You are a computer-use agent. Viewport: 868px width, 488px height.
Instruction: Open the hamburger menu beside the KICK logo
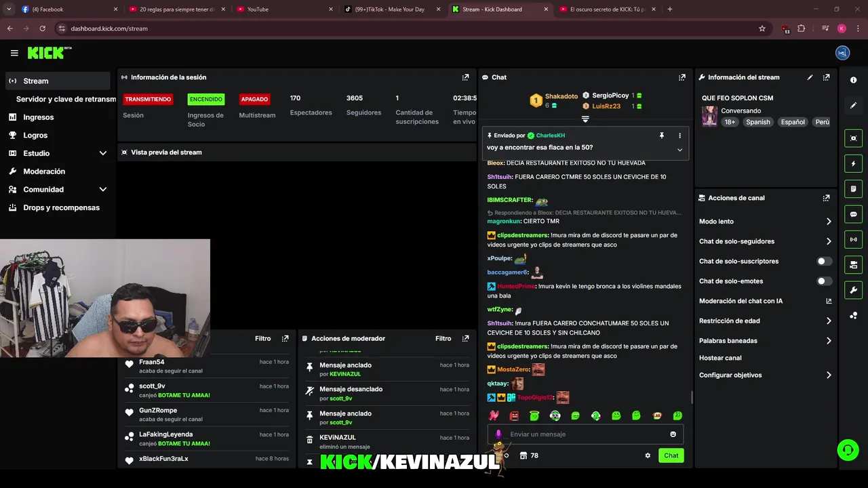point(14,53)
